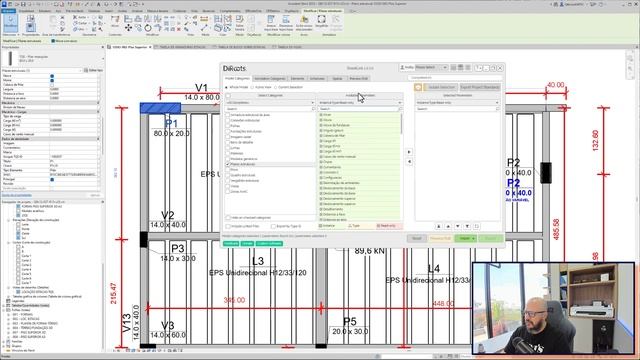Viewport: 640px width, 360px height.
Task: Click the Move tool icon in ribbon
Action: point(129,28)
